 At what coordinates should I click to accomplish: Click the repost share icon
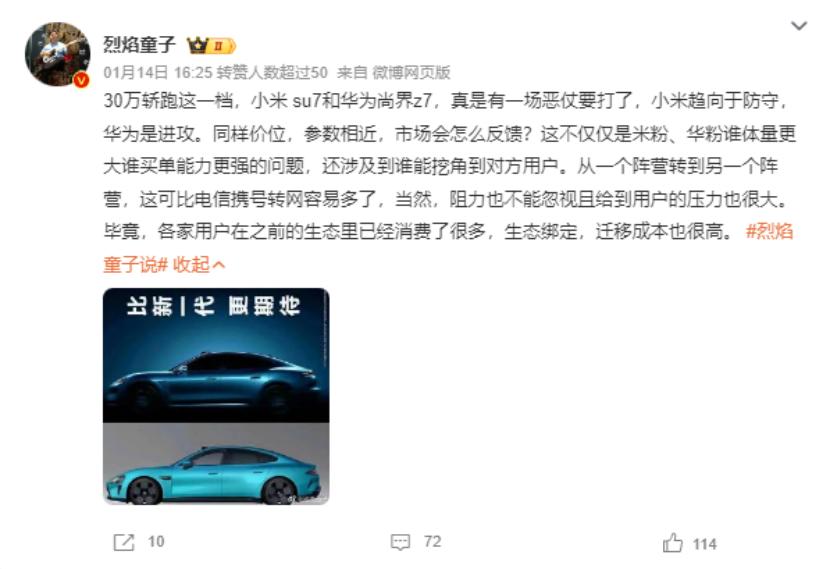[x=124, y=543]
